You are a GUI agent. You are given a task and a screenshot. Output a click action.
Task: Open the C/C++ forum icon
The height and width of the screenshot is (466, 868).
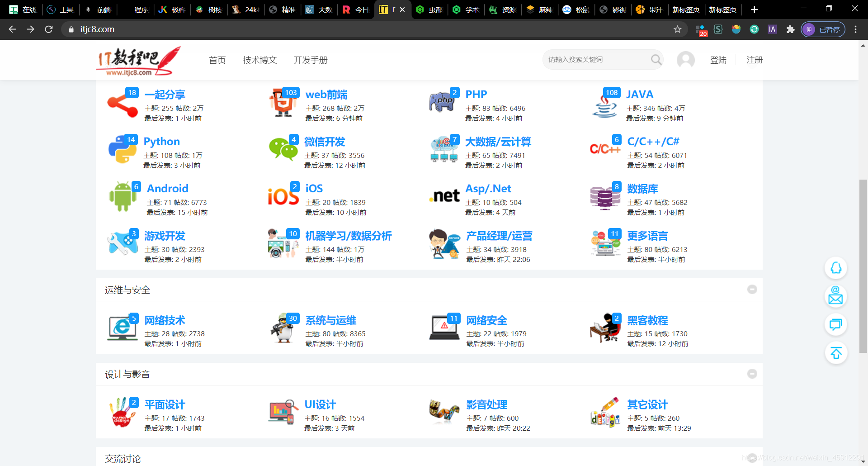[x=605, y=149]
